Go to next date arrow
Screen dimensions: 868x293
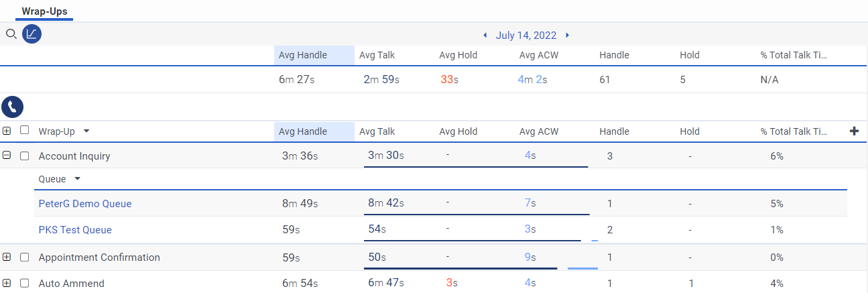[567, 36]
